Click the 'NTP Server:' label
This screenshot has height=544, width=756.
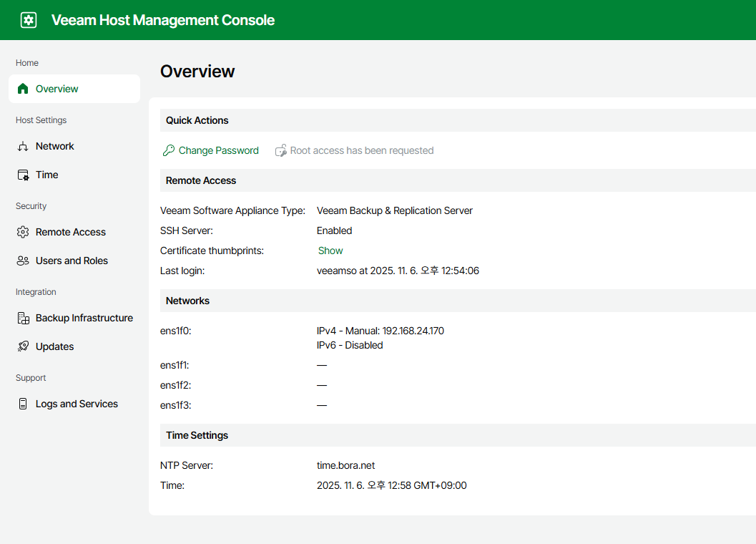point(187,465)
